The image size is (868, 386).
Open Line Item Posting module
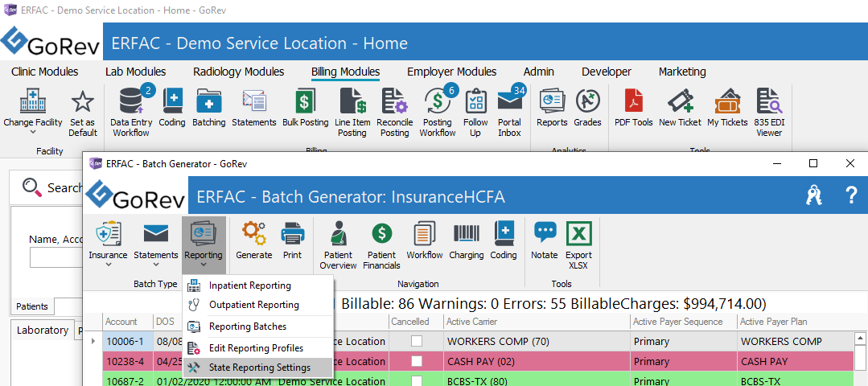pyautogui.click(x=352, y=113)
